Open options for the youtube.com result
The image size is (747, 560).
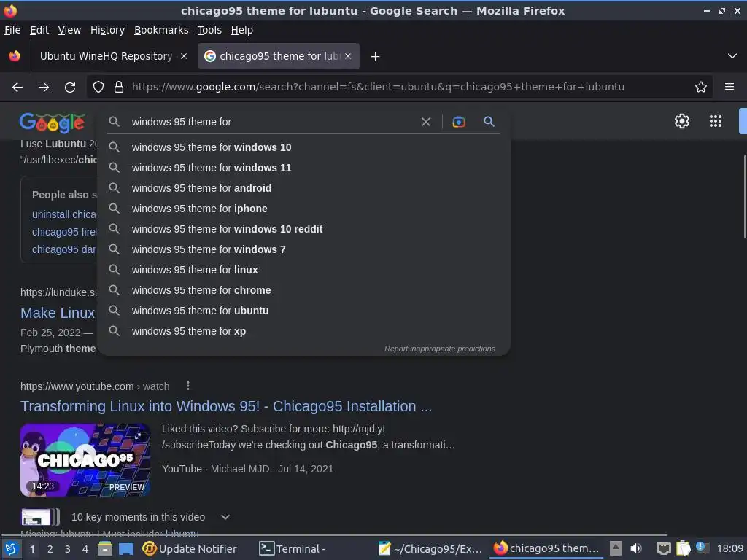pos(188,386)
